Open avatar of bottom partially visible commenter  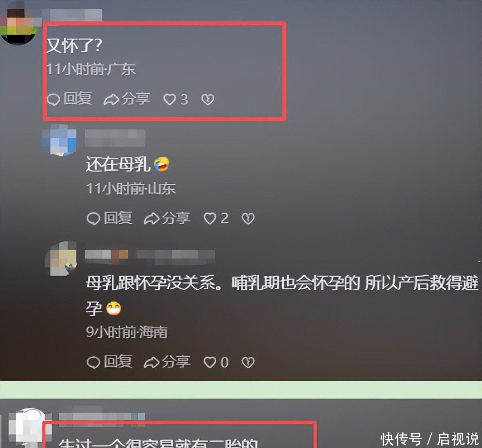[25, 428]
